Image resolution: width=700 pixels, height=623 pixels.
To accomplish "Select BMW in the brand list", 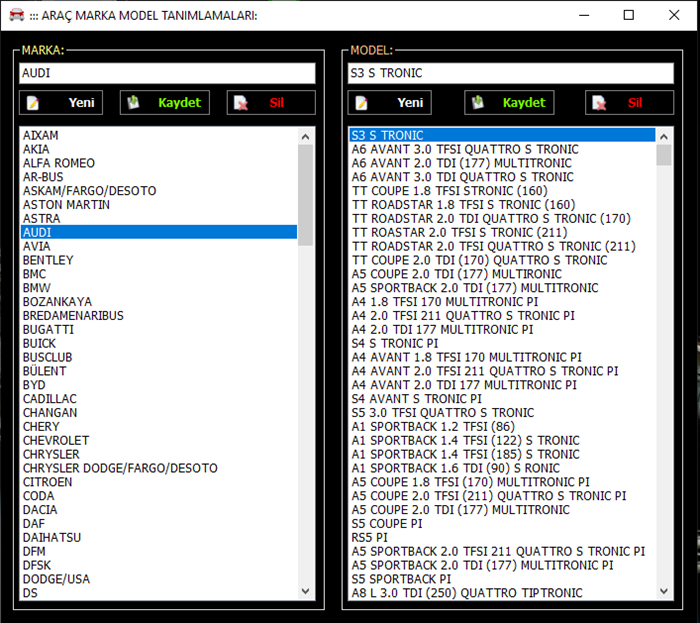I will (159, 288).
